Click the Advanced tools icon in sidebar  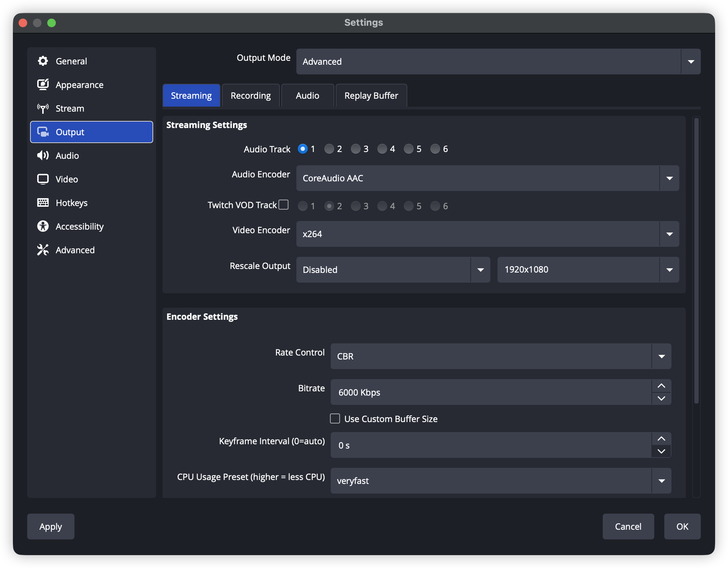point(43,250)
